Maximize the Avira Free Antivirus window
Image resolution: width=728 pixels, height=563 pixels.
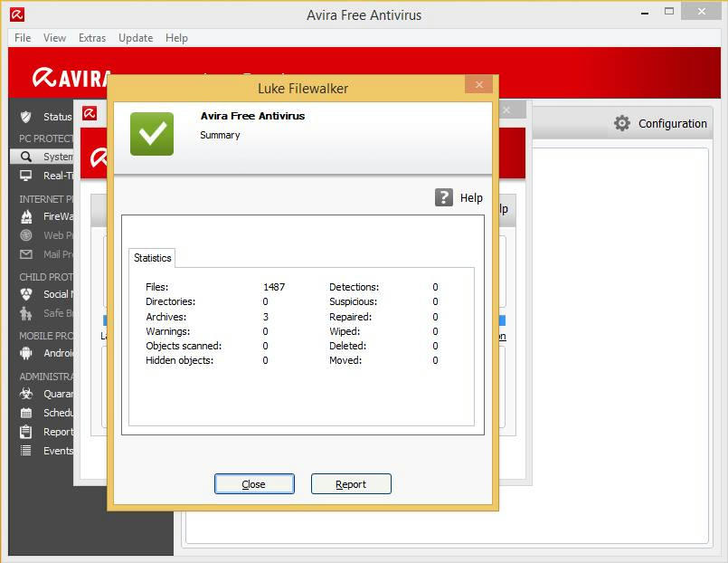669,12
